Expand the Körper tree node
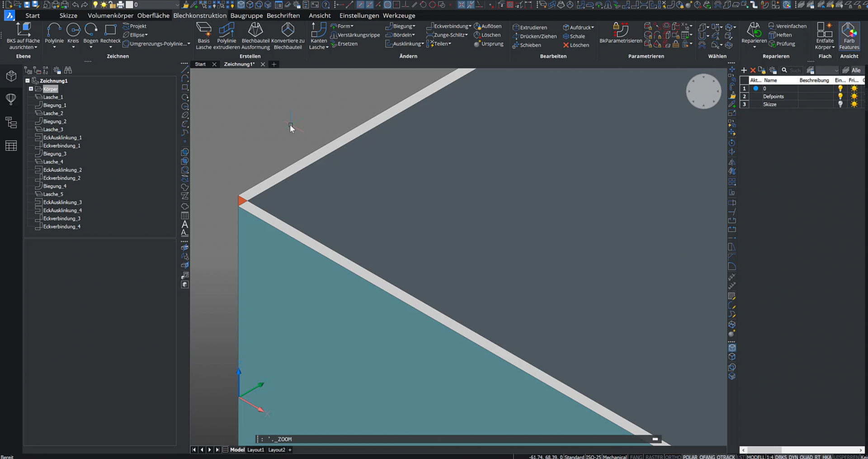 [31, 89]
